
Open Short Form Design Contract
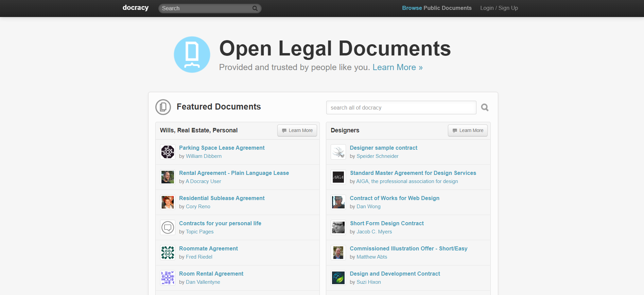(387, 223)
